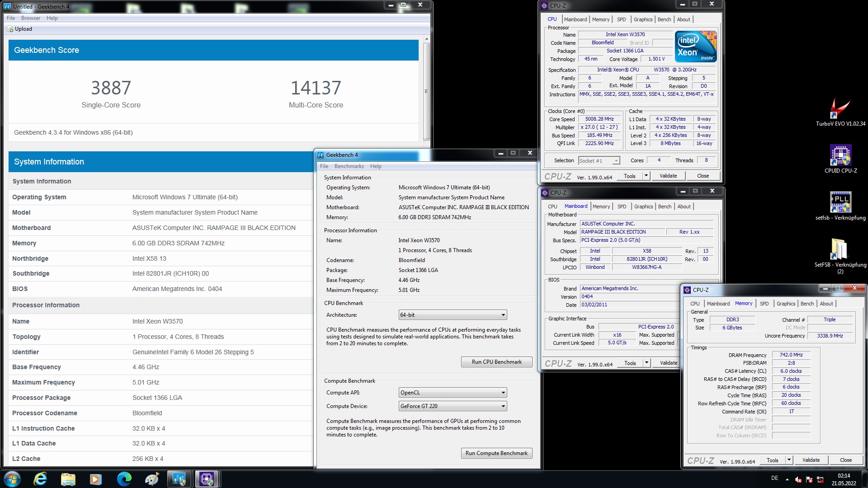Switch to Memory tab in top CPU-Z window

(601, 19)
